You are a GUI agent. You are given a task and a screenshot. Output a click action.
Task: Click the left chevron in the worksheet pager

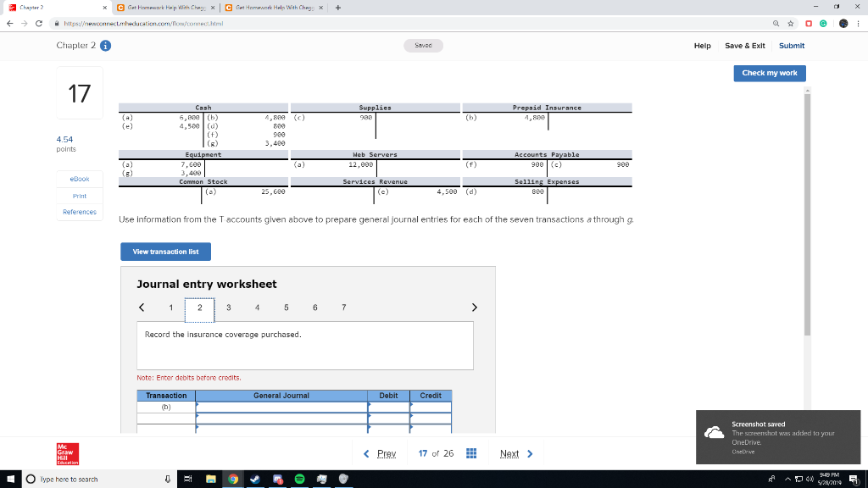[x=142, y=308]
